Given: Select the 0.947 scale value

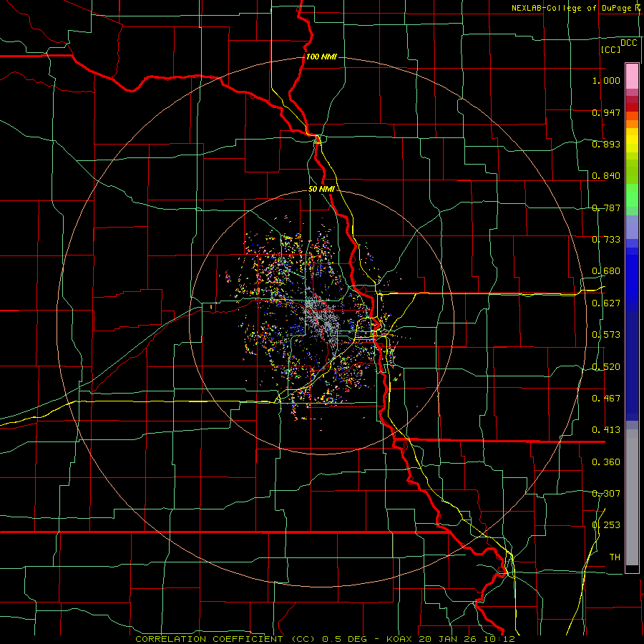Looking at the screenshot, I should pos(606,112).
